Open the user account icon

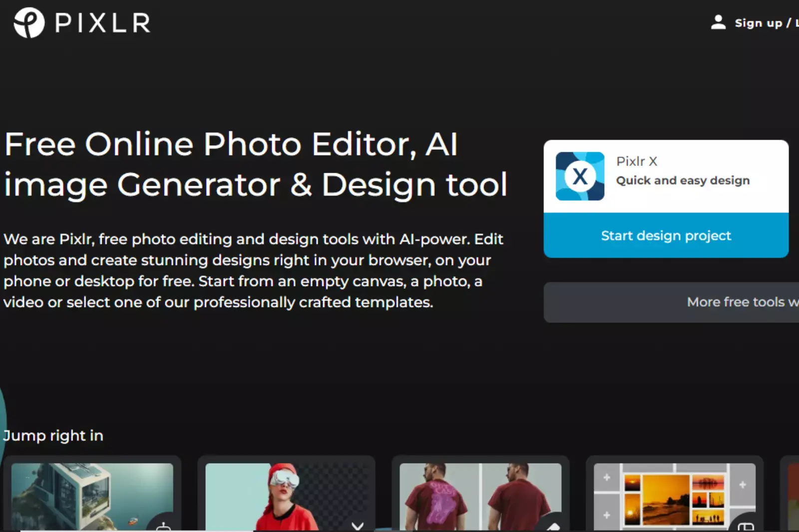click(718, 22)
